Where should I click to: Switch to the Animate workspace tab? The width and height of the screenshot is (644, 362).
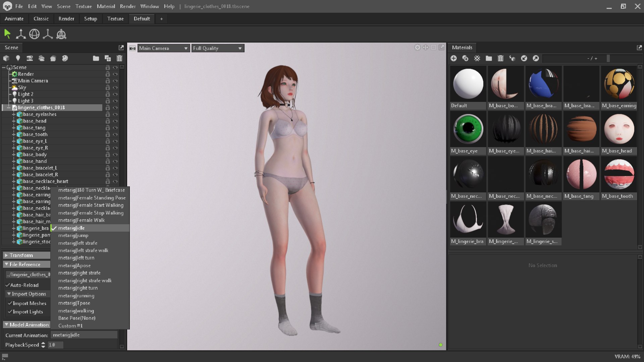[x=14, y=19]
